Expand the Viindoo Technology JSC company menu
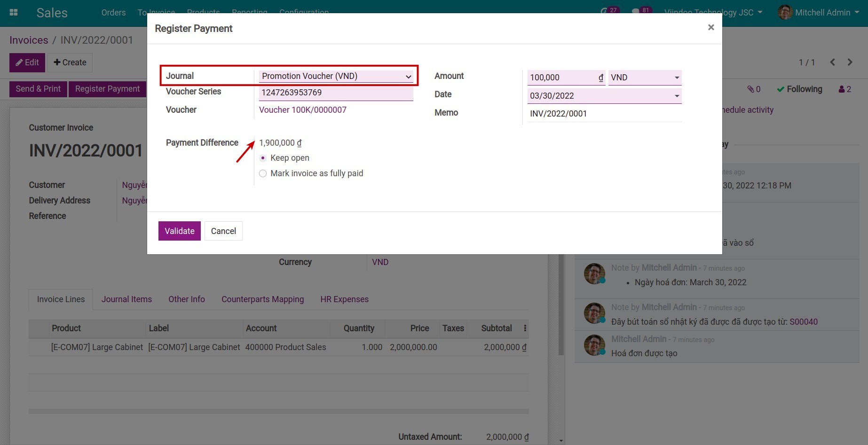868x445 pixels. point(713,13)
